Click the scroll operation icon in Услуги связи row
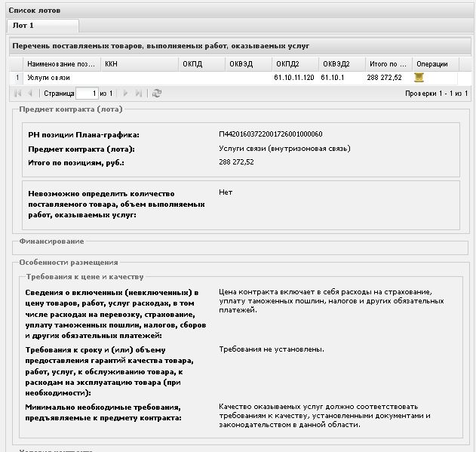476x452 pixels. [x=419, y=78]
